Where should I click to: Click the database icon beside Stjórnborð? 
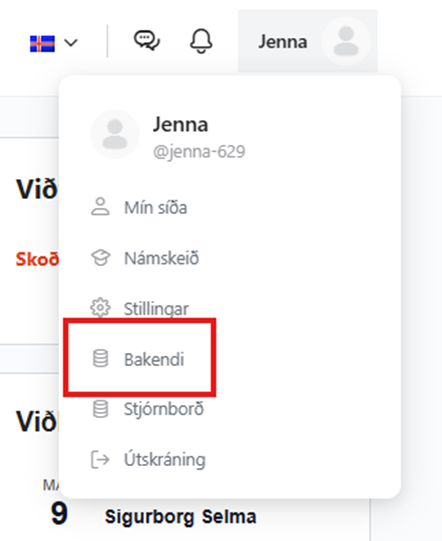[x=100, y=409]
